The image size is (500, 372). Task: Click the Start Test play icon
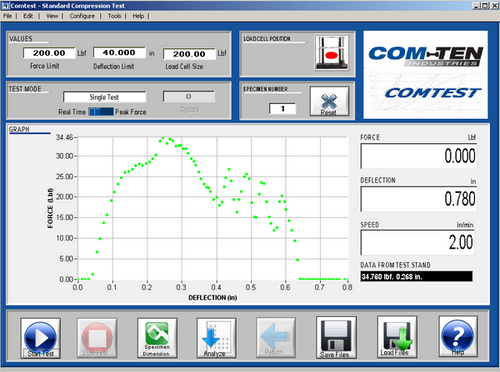tap(40, 338)
